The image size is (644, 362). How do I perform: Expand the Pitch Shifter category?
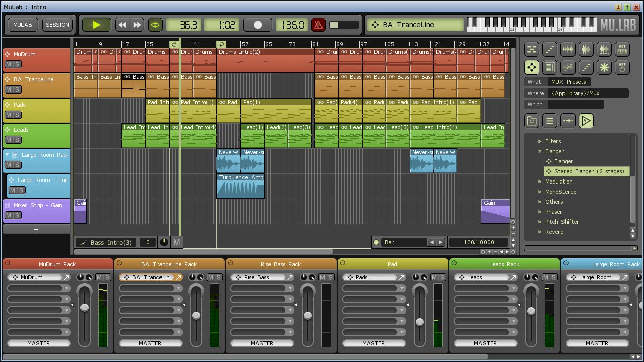(x=540, y=222)
